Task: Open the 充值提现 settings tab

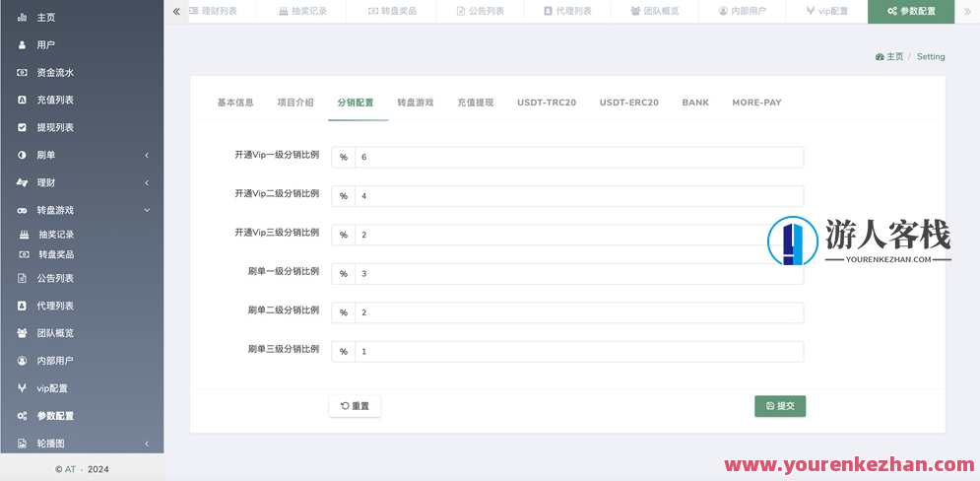Action: click(476, 103)
